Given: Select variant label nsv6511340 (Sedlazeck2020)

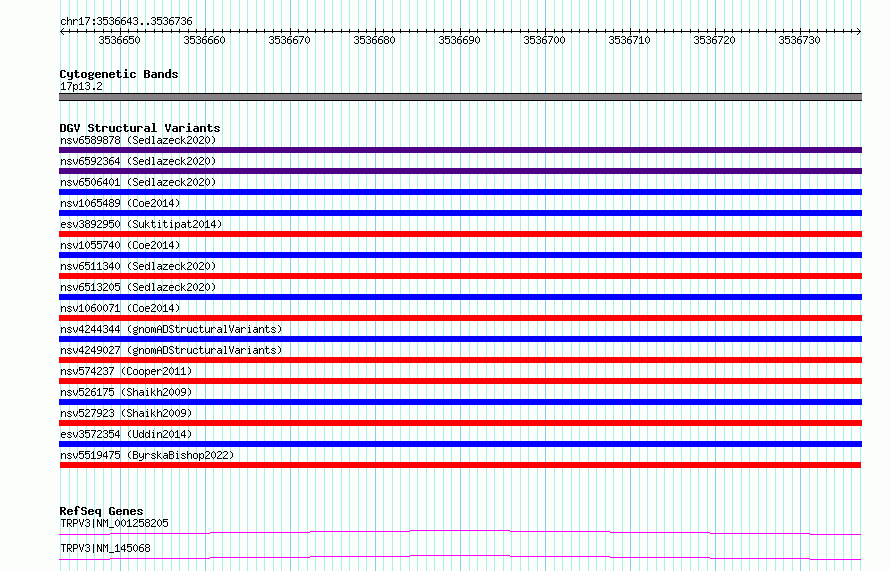Looking at the screenshot, I should click(138, 266).
